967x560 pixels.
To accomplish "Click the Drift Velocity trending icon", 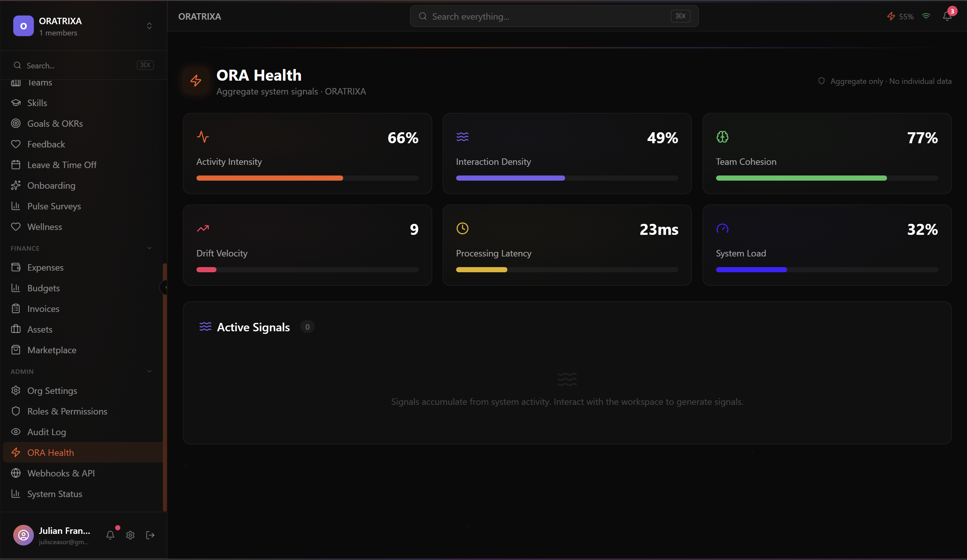I will 203,228.
